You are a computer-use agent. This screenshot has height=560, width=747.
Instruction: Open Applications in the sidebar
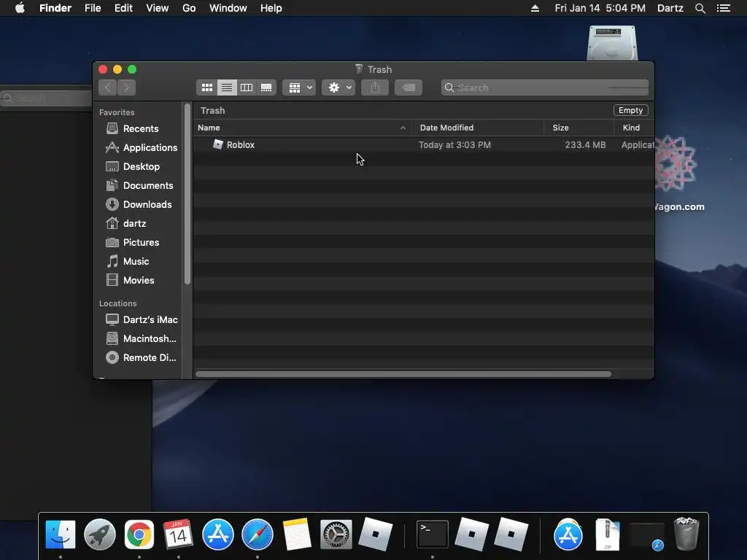pos(150,147)
